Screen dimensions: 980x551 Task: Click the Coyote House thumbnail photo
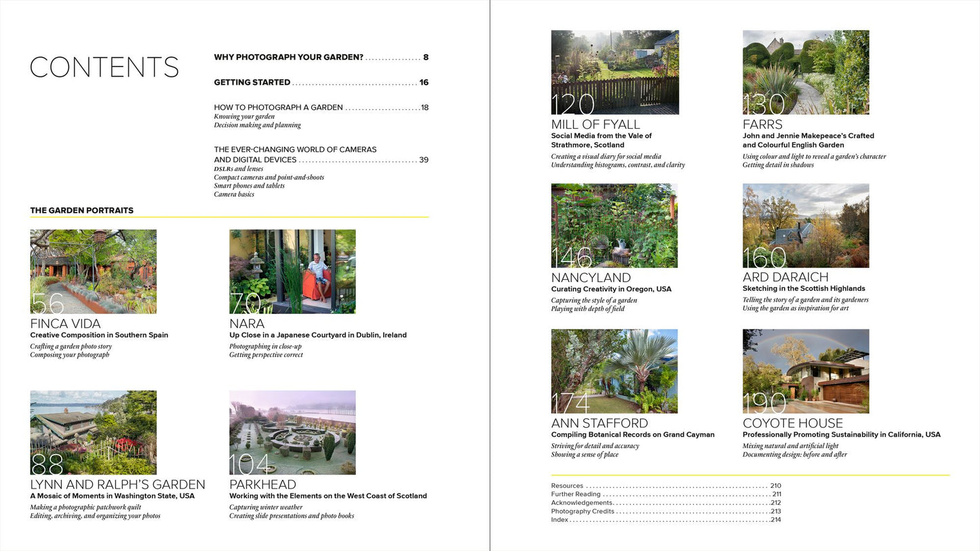(x=806, y=371)
